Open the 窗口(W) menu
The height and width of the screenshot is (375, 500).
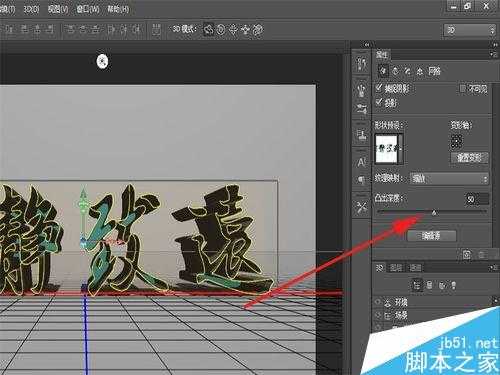(x=88, y=9)
